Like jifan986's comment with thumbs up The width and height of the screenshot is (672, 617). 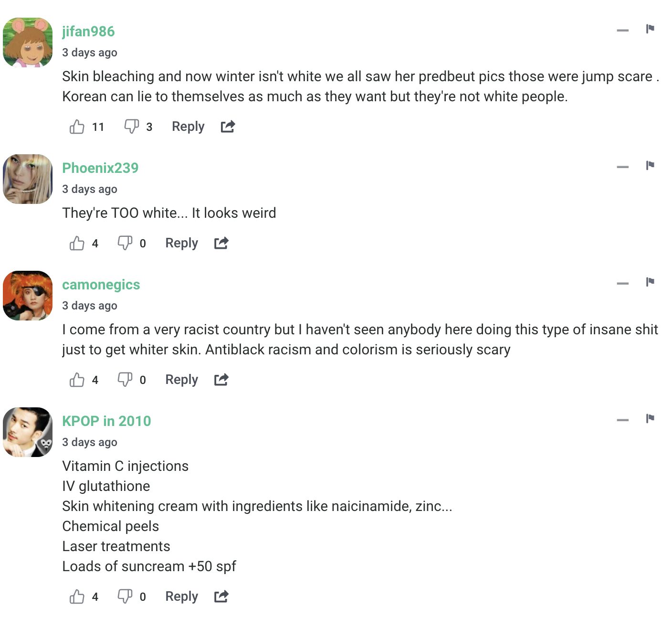(x=77, y=127)
